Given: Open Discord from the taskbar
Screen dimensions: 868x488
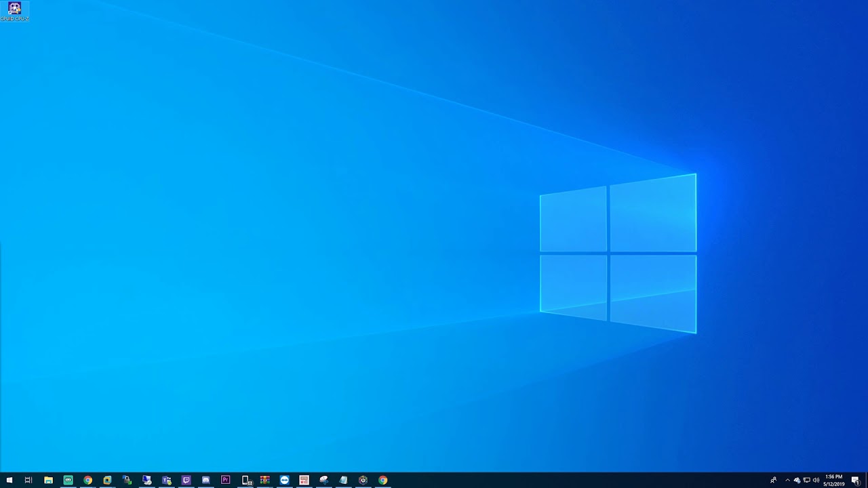Looking at the screenshot, I should 205,480.
